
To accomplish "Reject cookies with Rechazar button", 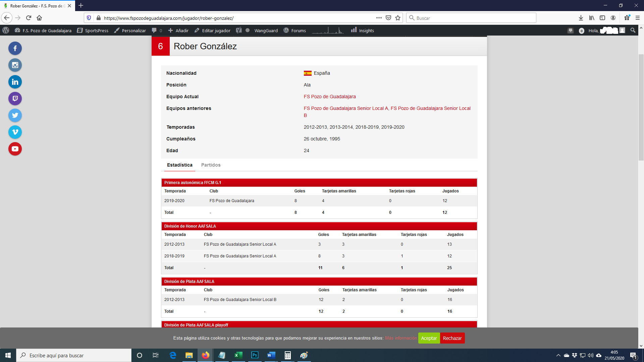I will 452,338.
